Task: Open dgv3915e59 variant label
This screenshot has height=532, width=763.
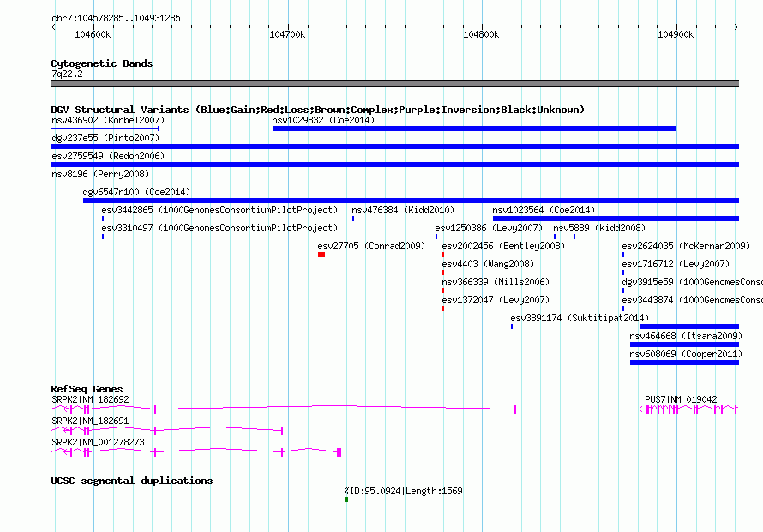Action: [693, 282]
